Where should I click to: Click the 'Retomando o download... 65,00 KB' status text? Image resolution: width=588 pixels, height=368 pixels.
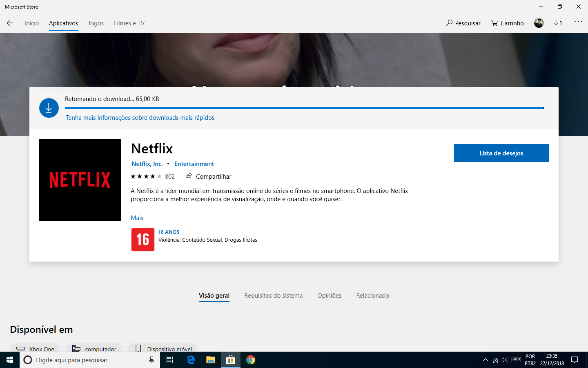[x=112, y=99]
